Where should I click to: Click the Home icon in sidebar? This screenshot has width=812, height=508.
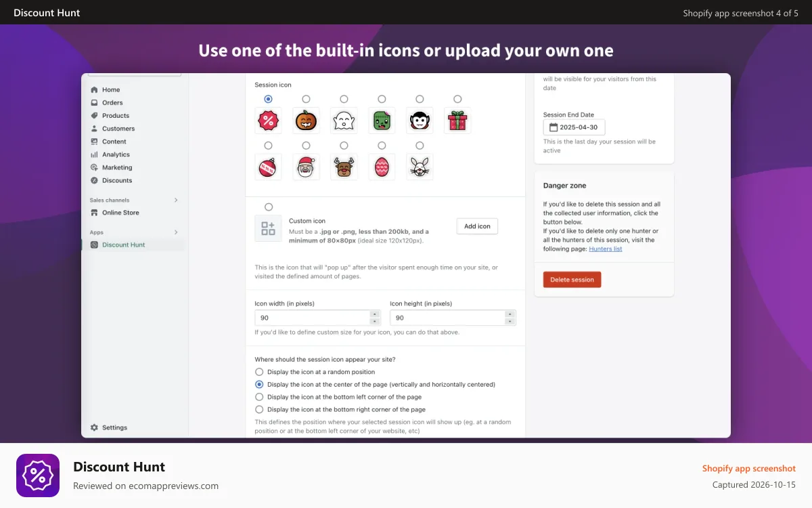pyautogui.click(x=95, y=89)
